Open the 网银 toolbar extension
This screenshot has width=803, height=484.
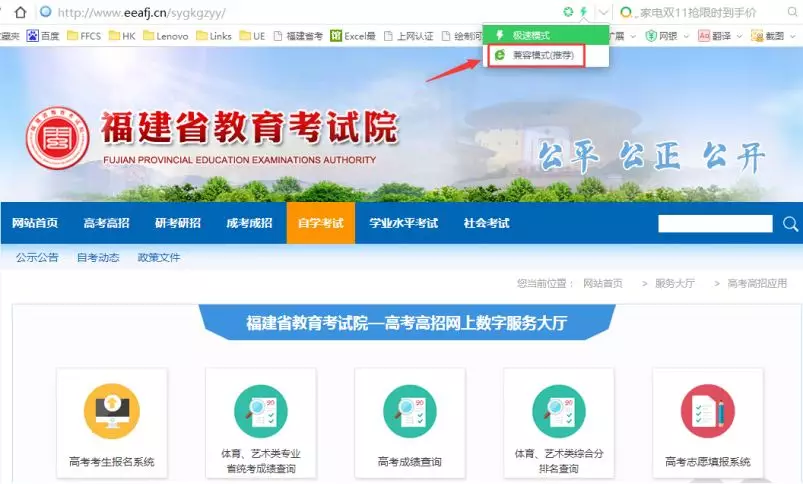[x=662, y=36]
